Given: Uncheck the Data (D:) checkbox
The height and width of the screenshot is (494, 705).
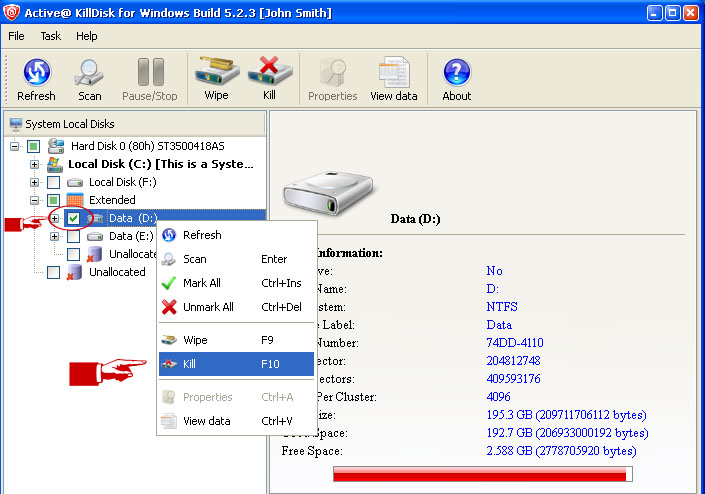Looking at the screenshot, I should (x=73, y=218).
